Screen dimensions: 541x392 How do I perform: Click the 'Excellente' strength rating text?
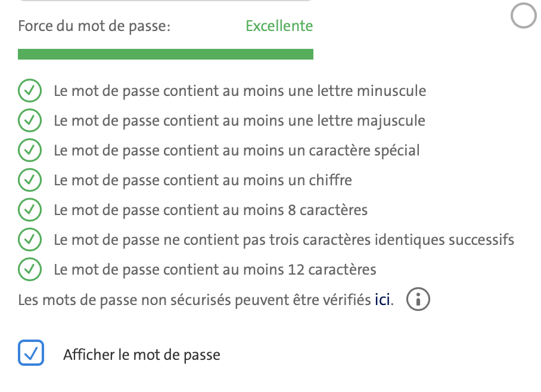tap(279, 26)
